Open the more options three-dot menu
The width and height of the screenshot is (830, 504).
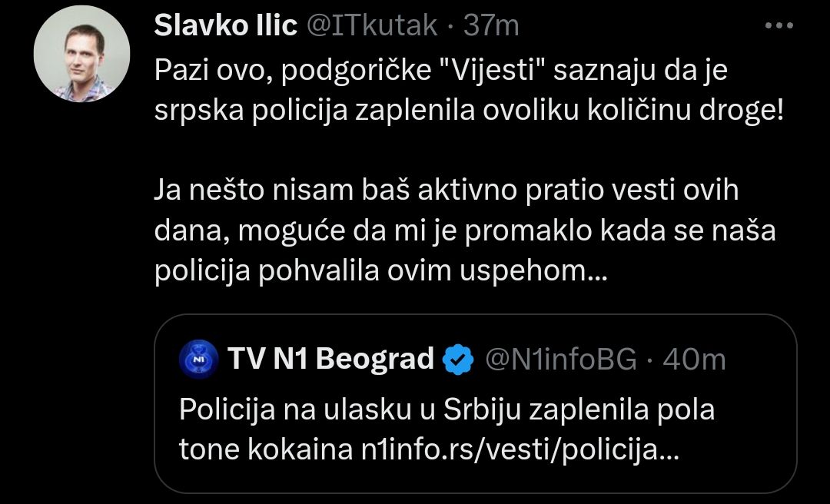(780, 26)
